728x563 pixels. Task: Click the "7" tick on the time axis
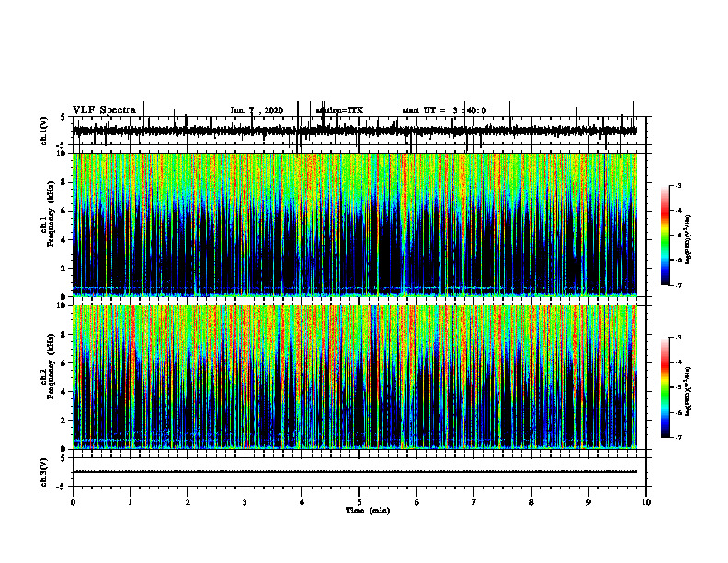[474, 502]
